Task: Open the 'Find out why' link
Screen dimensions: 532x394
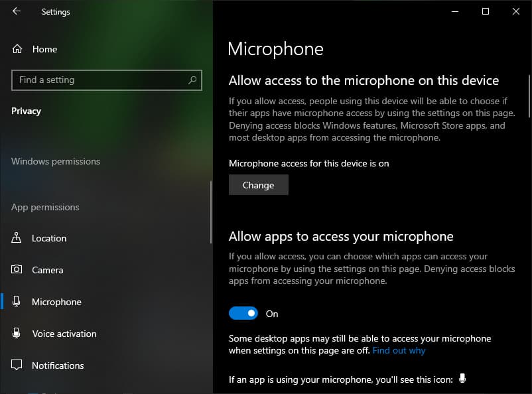Action: [x=399, y=350]
